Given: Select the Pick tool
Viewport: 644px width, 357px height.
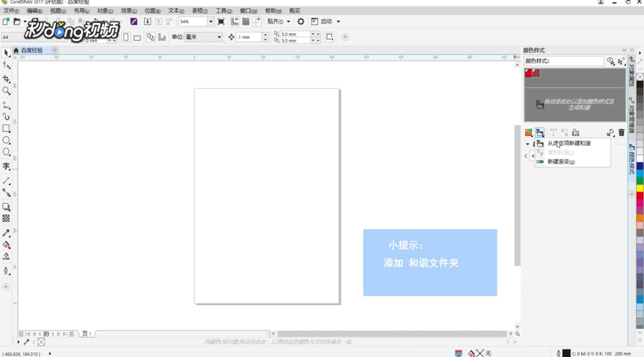Looking at the screenshot, I should click(6, 53).
